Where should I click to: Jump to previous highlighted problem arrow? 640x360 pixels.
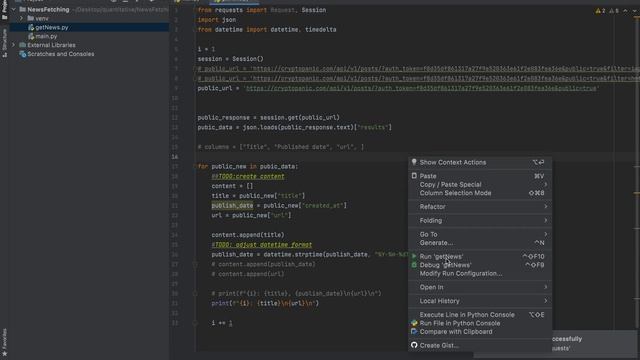(625, 11)
